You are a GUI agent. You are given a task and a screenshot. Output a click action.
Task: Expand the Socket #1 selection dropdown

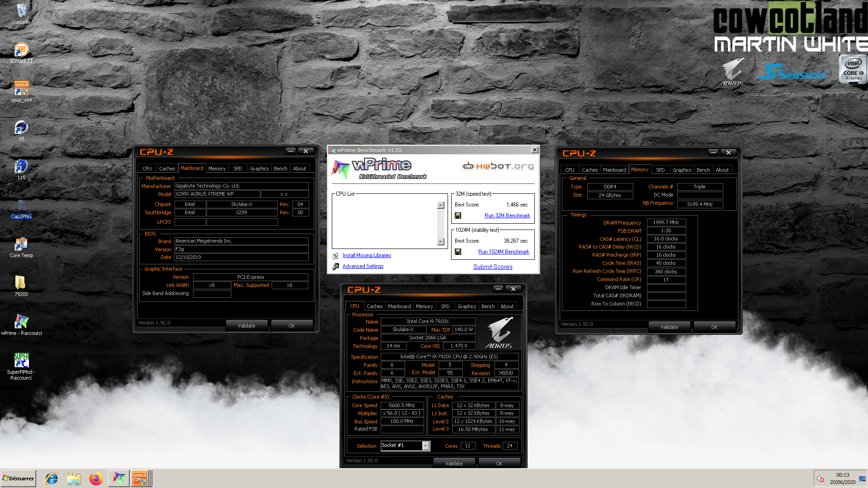(425, 446)
